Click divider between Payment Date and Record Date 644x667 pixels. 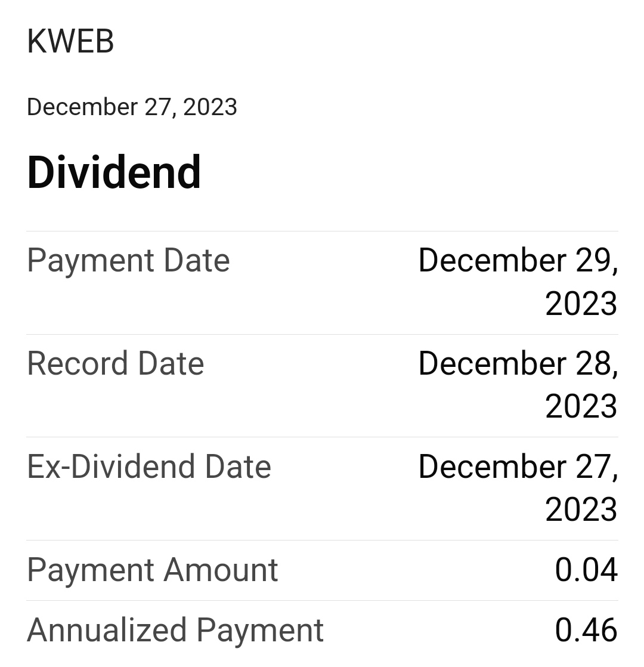(322, 334)
